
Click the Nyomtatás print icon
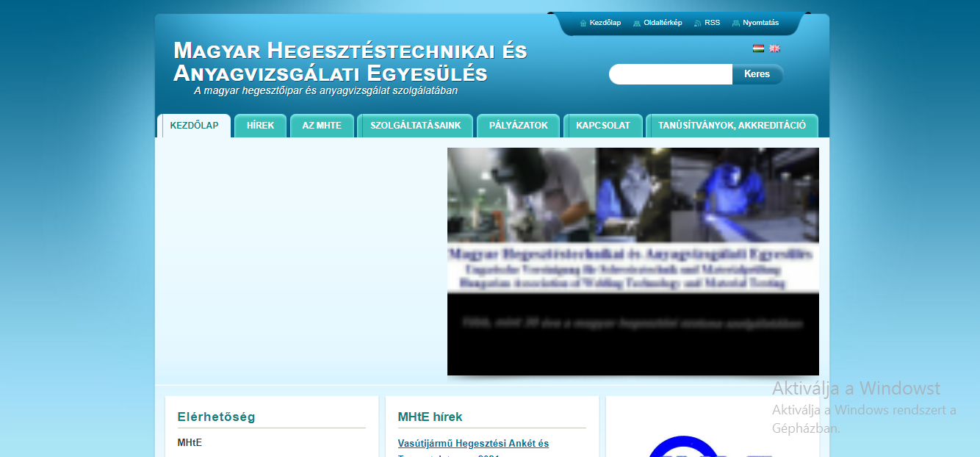736,23
